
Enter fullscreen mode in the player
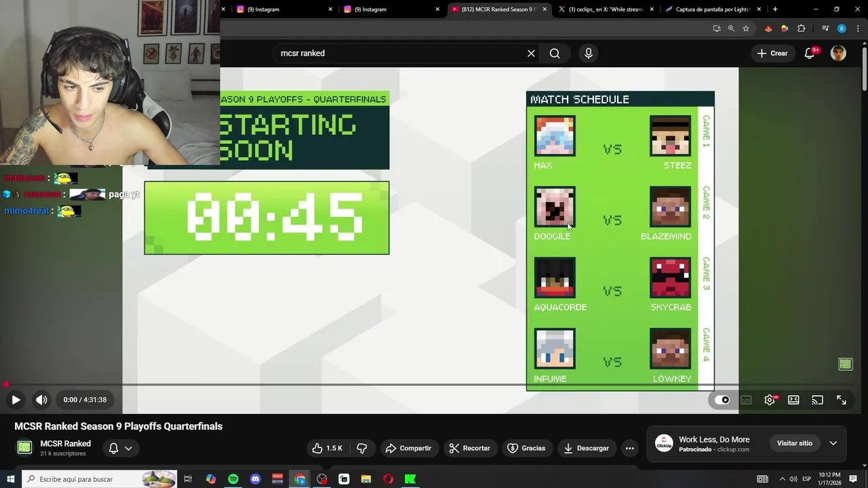click(x=841, y=400)
